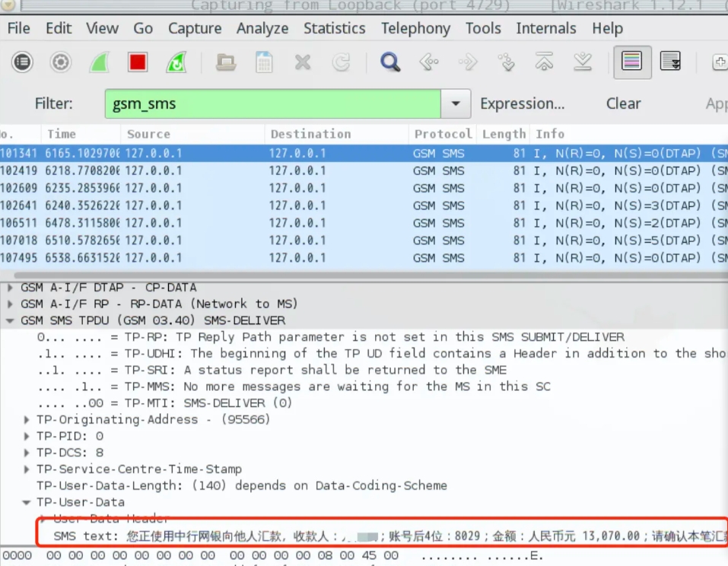728x566 pixels.
Task: Open the Go menu
Action: coord(143,28)
